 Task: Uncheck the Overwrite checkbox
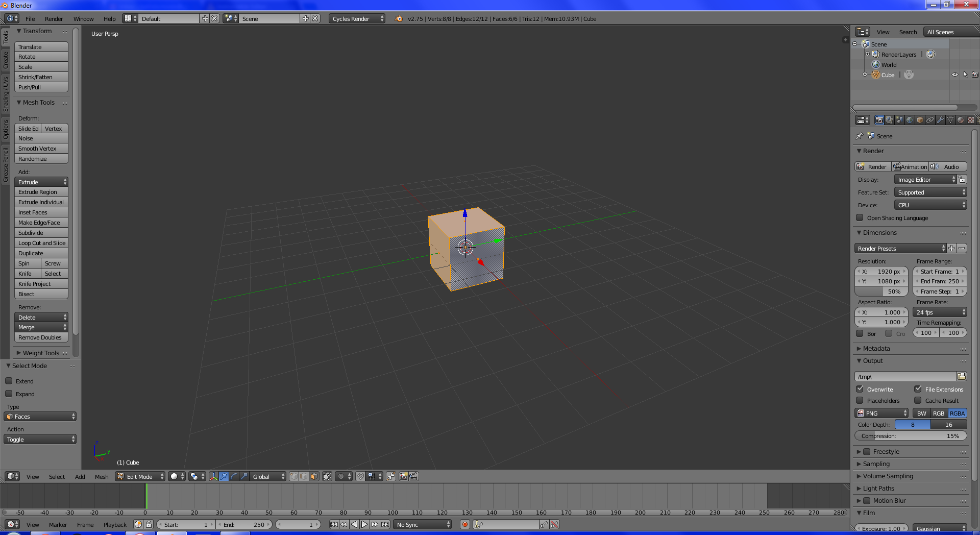pos(860,389)
